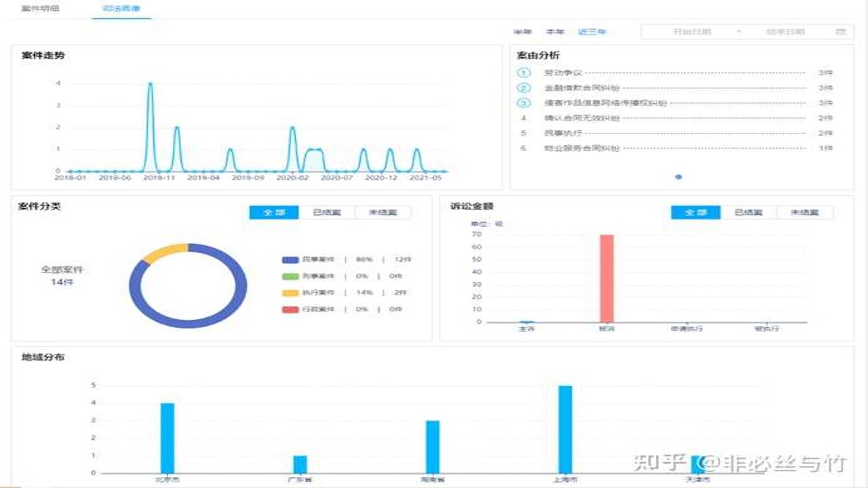This screenshot has width=868, height=488.
Task: Switch to the 案件明细 tab
Action: [x=40, y=9]
